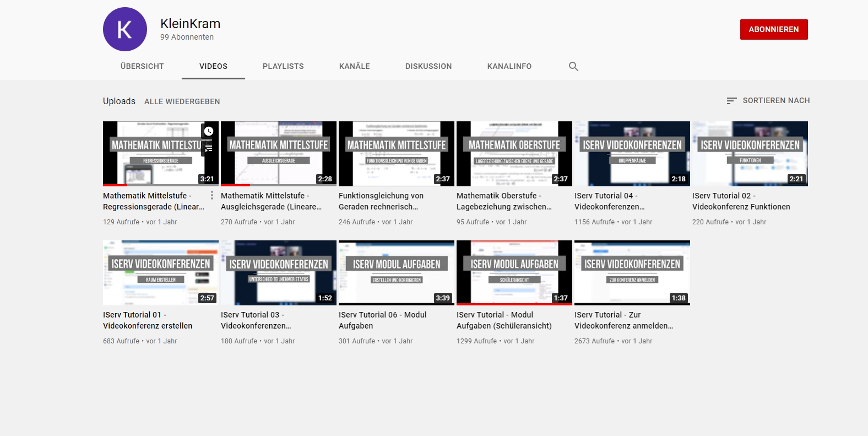This screenshot has width=868, height=436.
Task: Click the '1156 Aufrufe' view count
Action: (595, 222)
